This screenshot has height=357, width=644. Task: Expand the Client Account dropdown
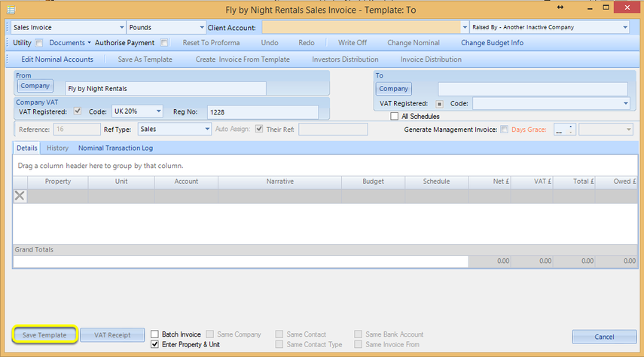tap(465, 28)
